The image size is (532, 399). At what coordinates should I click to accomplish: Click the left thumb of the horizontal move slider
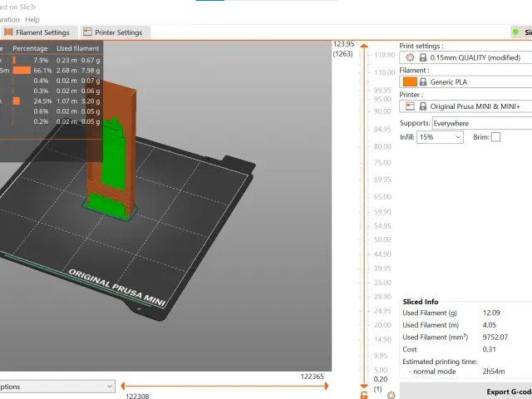[123, 386]
